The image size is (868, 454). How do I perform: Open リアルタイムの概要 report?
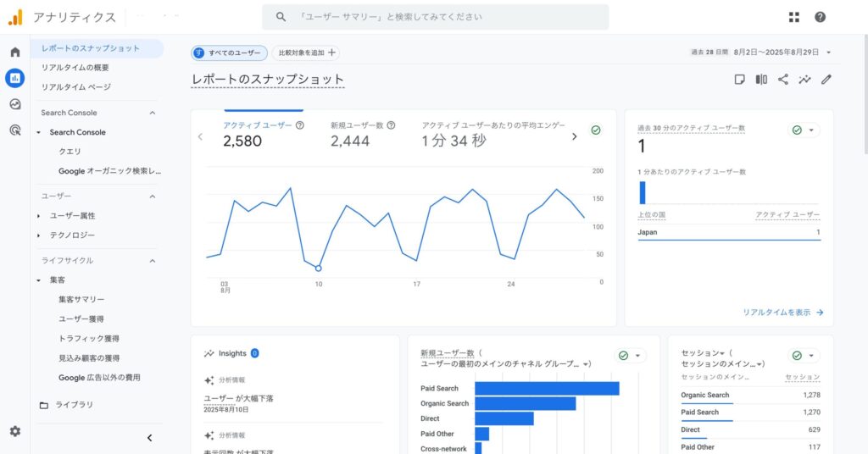[x=75, y=68]
